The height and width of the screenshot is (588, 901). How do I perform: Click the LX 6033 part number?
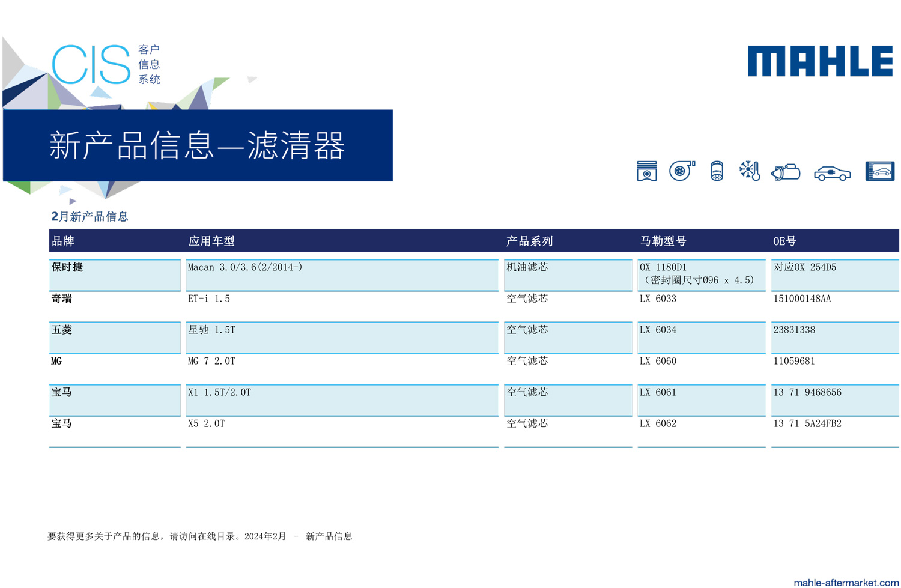658,299
